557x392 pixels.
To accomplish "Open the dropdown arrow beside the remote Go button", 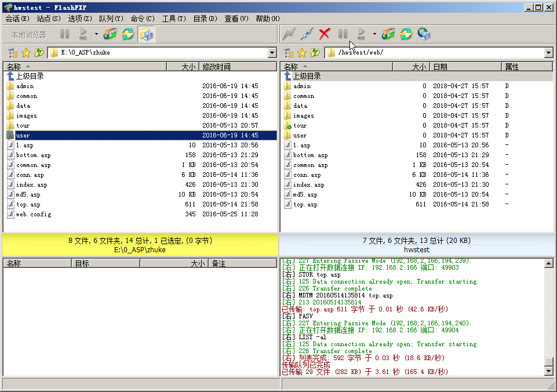I will pyautogui.click(x=374, y=34).
